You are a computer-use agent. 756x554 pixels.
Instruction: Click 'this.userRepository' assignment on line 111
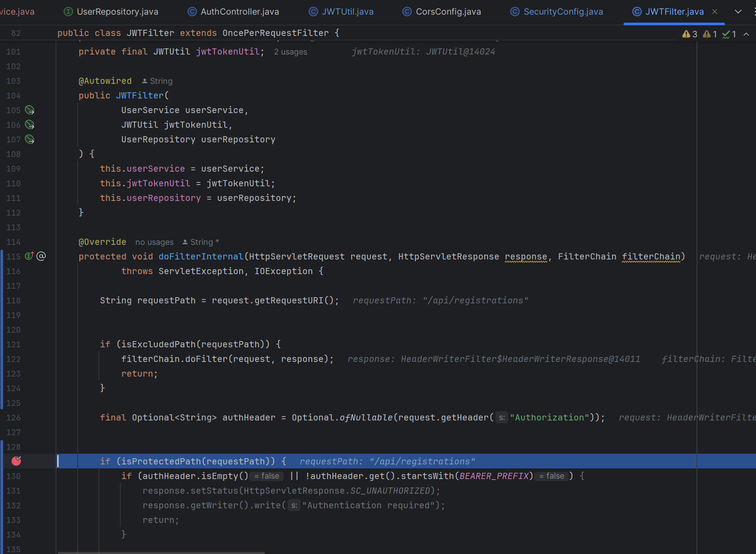(x=150, y=198)
